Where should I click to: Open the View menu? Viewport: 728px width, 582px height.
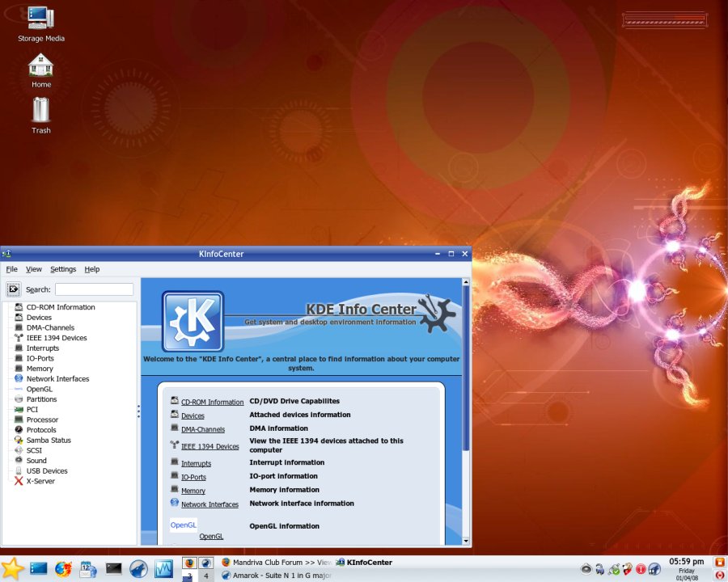coord(33,269)
